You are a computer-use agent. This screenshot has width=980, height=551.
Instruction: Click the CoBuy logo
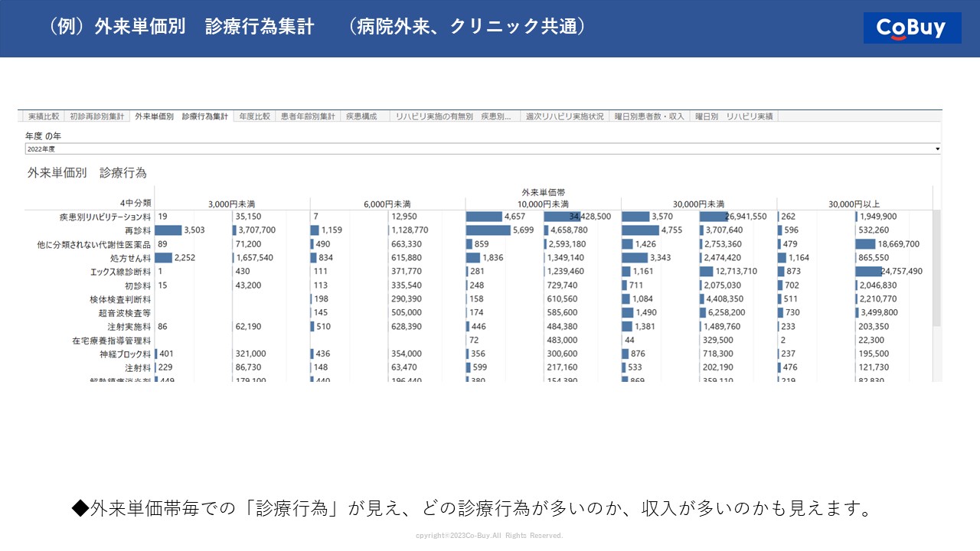point(912,28)
